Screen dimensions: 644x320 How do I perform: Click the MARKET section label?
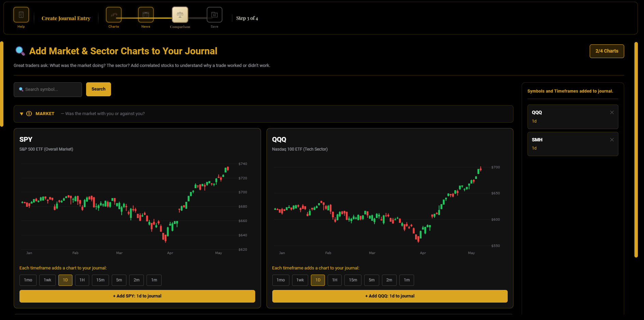pyautogui.click(x=45, y=114)
